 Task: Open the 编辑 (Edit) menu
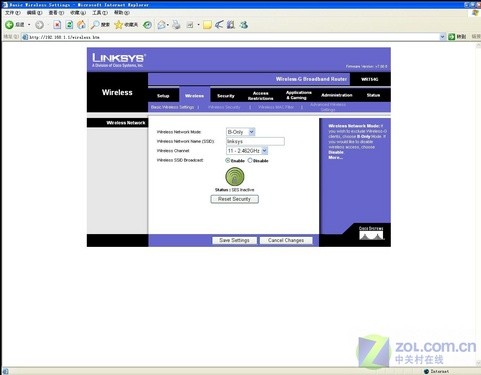coord(34,13)
